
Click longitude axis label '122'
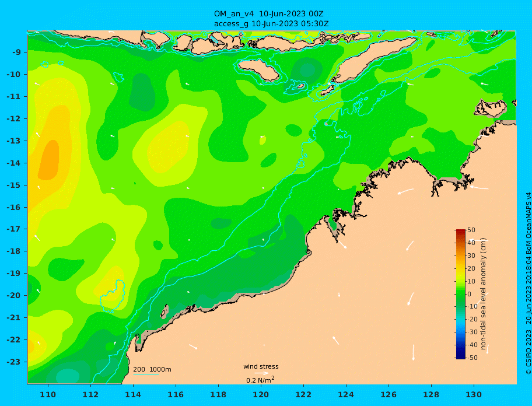tap(303, 394)
